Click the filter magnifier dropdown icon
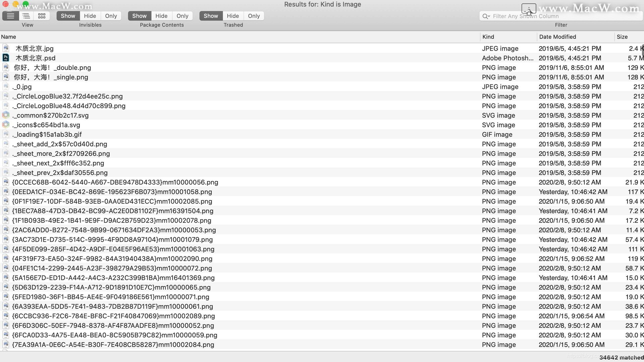644x362 pixels. [486, 16]
